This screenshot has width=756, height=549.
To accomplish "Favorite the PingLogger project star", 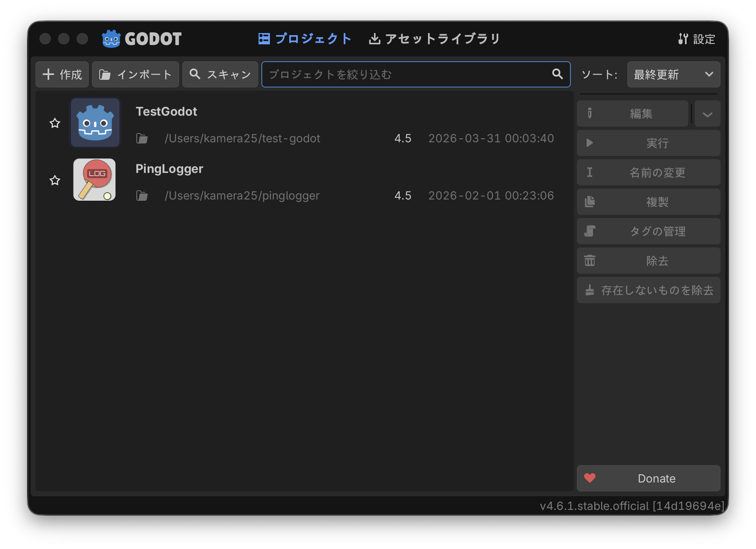I will coord(55,180).
